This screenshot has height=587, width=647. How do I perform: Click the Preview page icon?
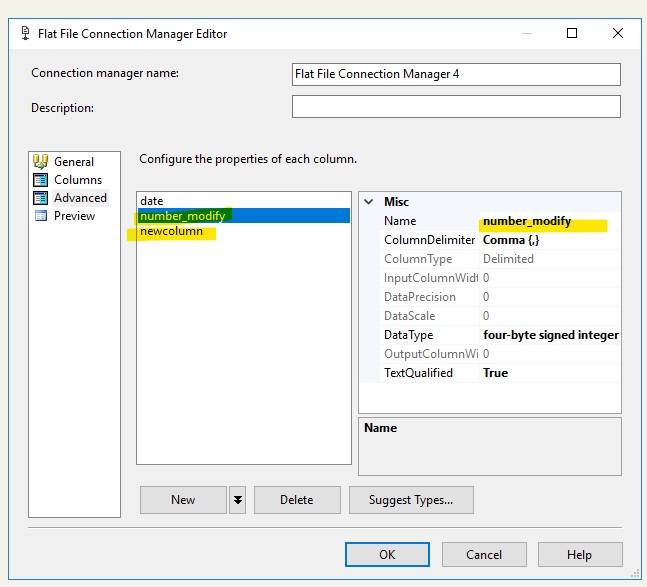pos(40,216)
